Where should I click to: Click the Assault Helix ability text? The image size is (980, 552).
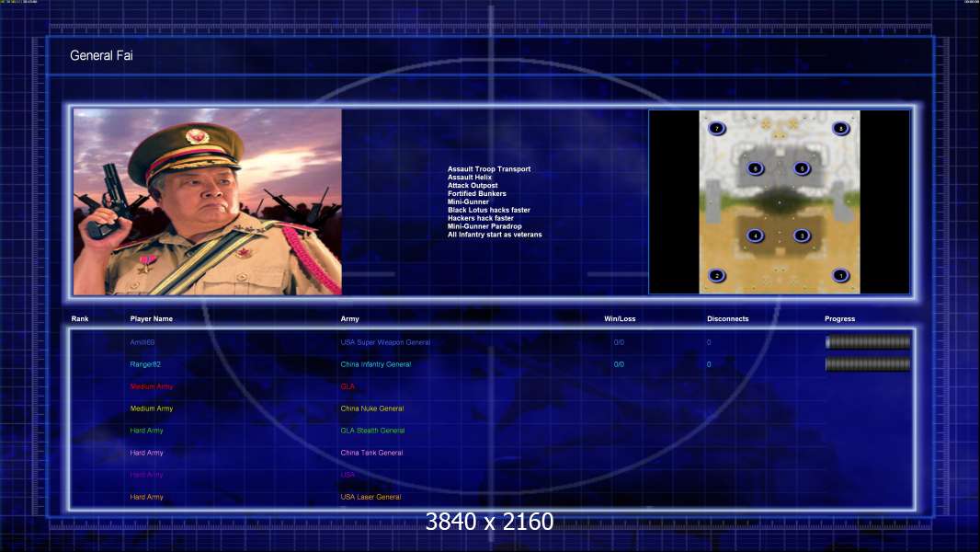(470, 177)
